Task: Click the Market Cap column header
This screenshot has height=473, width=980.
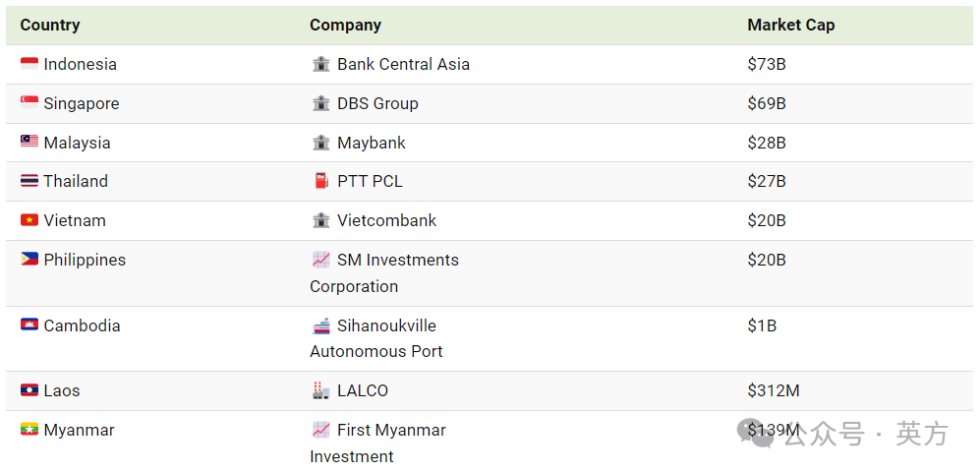Action: click(x=790, y=25)
